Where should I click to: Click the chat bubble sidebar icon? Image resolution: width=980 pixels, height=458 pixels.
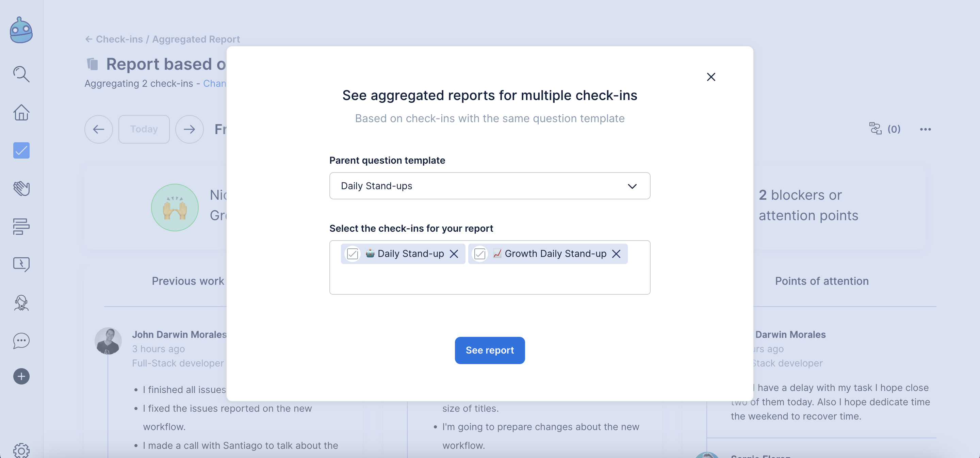click(x=21, y=341)
